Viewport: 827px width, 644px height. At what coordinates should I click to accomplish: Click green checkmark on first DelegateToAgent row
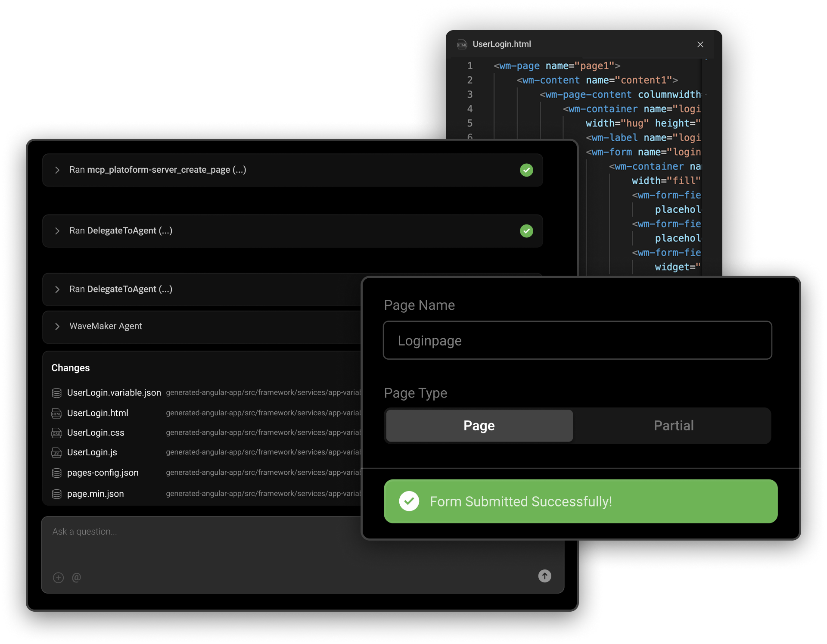tap(526, 231)
